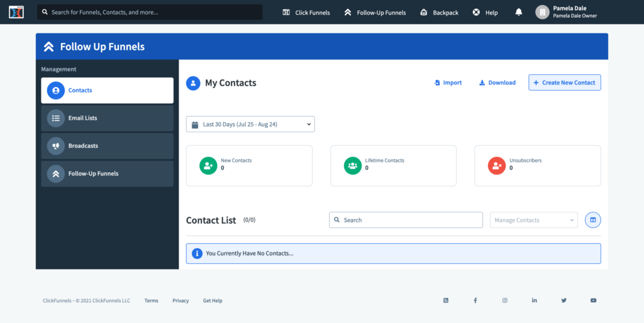The width and height of the screenshot is (644, 323).
Task: Click the Follow Up Funnels header chevron icon
Action: pos(49,47)
